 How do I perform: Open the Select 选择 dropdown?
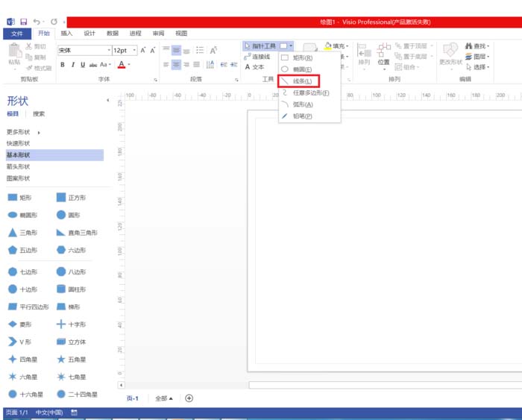click(x=477, y=67)
